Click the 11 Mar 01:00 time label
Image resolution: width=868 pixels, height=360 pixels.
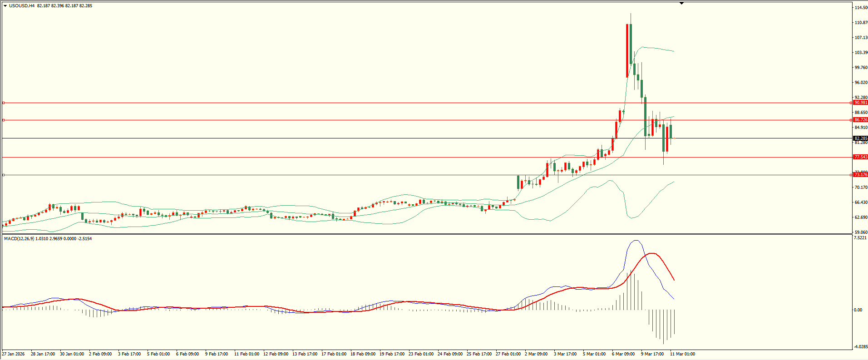pyautogui.click(x=682, y=354)
